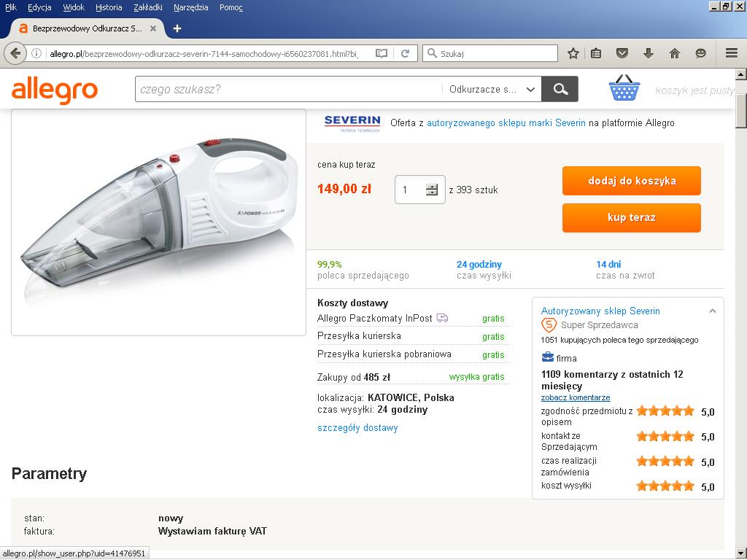This screenshot has height=560, width=747.
Task: Open 'autoryzowanego sklepu marki Severin' link
Action: [x=506, y=122]
